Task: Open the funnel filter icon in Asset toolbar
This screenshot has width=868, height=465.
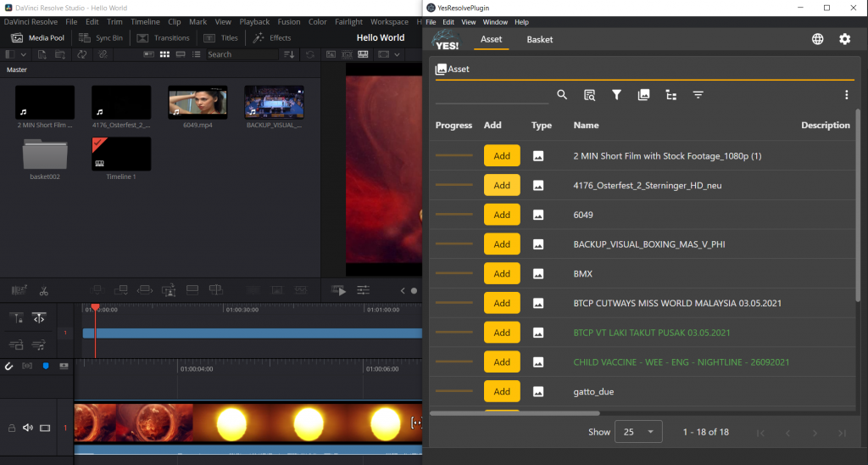Action: tap(616, 95)
